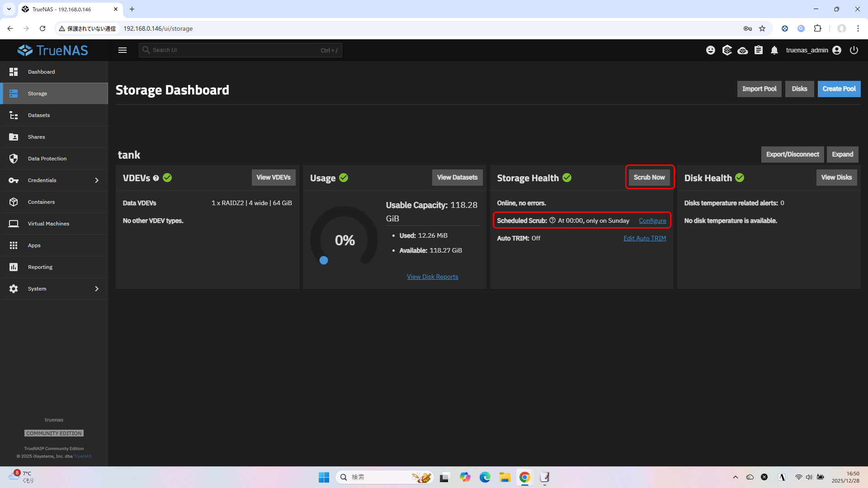Open Data Protection in the sidebar
Viewport: 868px width, 488px height.
[47, 159]
